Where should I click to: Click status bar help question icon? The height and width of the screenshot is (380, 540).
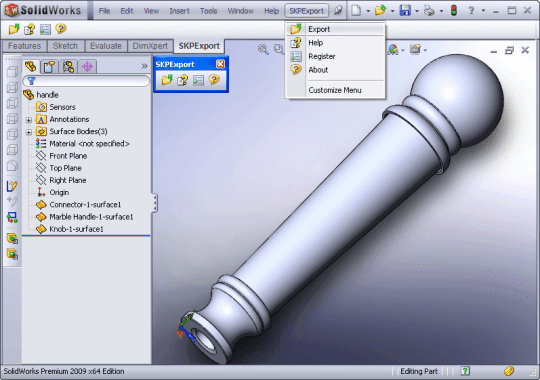pyautogui.click(x=465, y=371)
